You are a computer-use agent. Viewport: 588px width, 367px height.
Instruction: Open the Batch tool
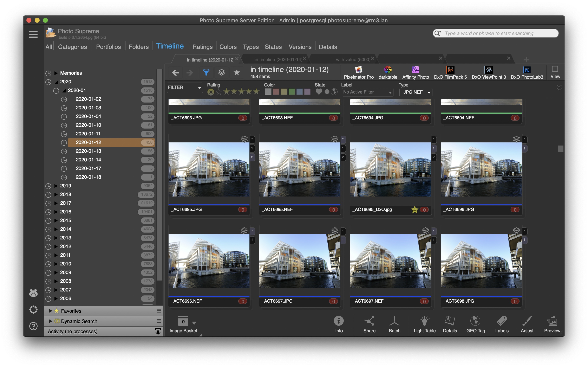(x=394, y=324)
